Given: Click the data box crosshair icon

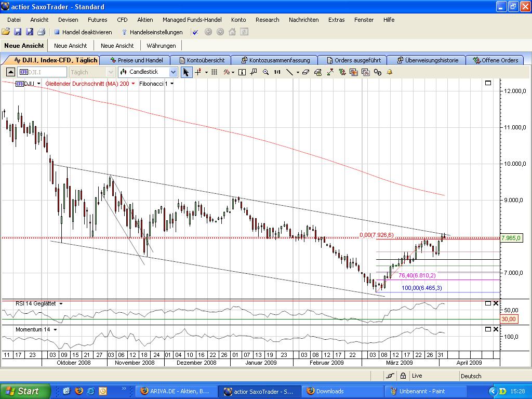Looking at the screenshot, I should click(254, 72).
